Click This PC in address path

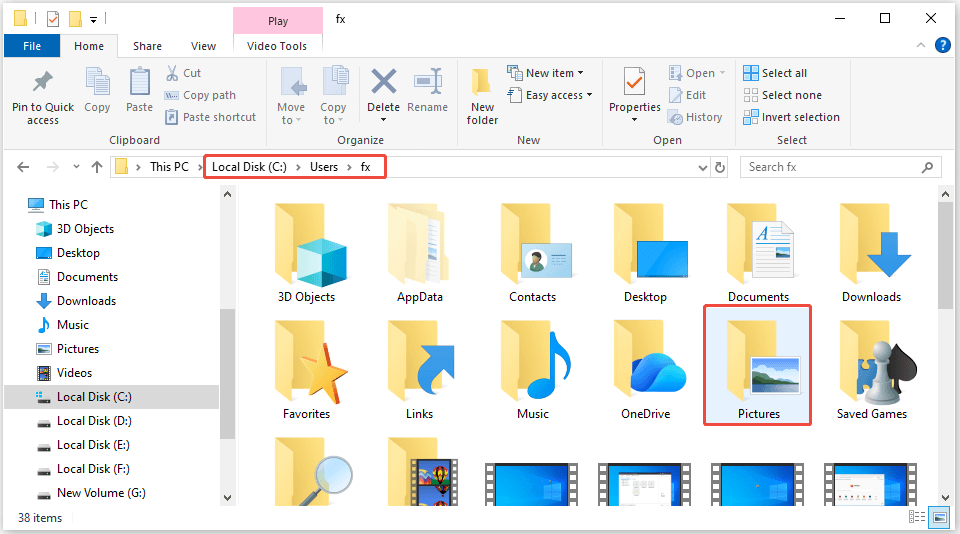pyautogui.click(x=170, y=167)
